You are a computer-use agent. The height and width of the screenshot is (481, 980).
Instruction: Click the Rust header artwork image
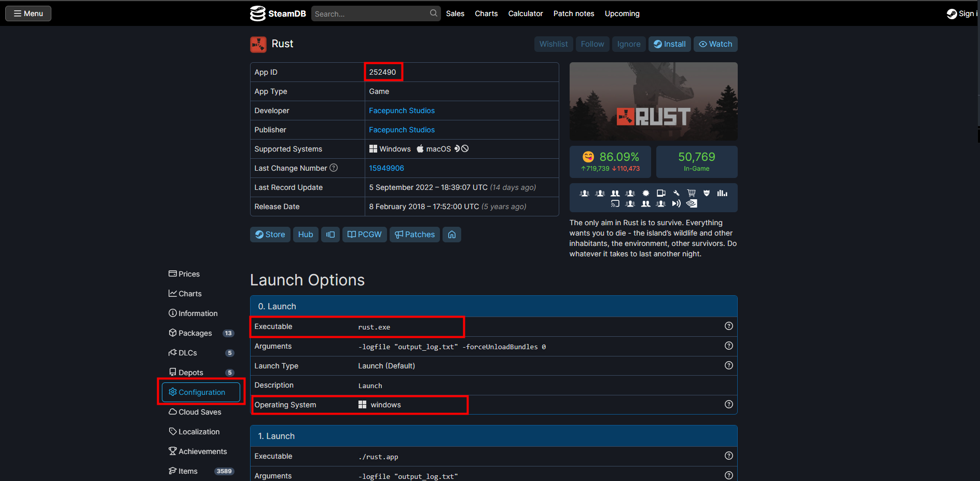[x=654, y=101]
